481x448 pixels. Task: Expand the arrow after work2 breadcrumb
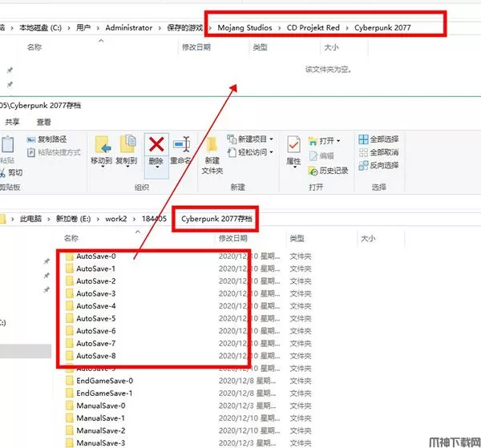click(x=135, y=219)
